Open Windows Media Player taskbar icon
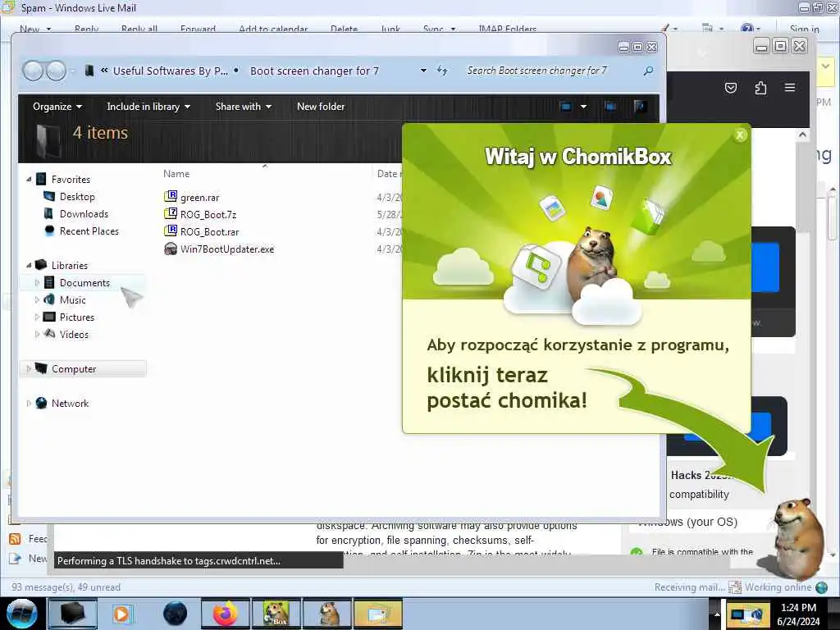 pos(121,614)
